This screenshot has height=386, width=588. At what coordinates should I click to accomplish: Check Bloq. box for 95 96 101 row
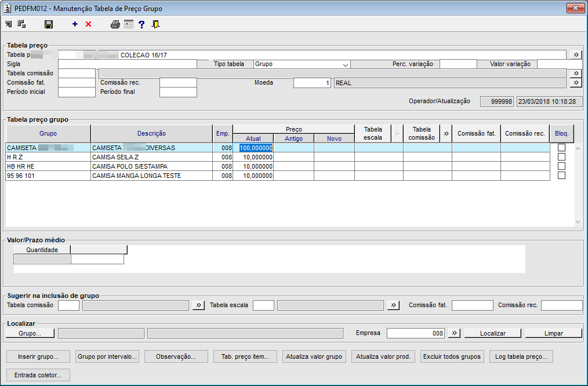pyautogui.click(x=561, y=176)
